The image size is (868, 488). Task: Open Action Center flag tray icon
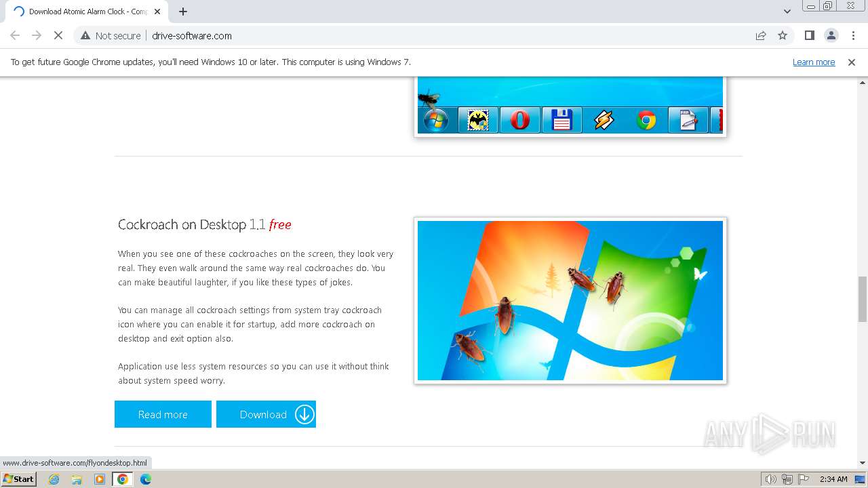804,479
